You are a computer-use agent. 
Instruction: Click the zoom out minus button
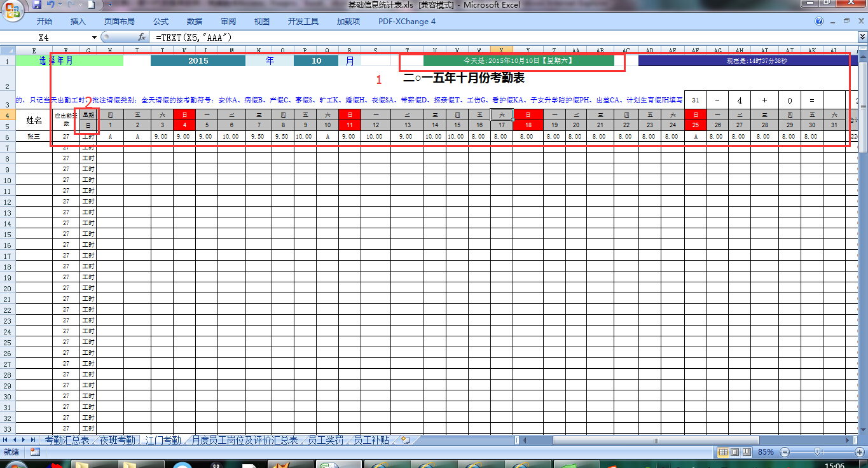coord(783,452)
